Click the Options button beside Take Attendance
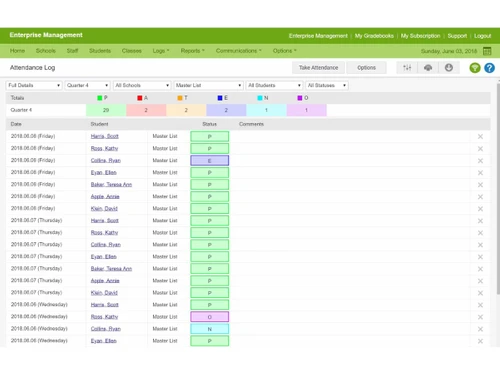The image size is (500, 375). click(x=366, y=68)
